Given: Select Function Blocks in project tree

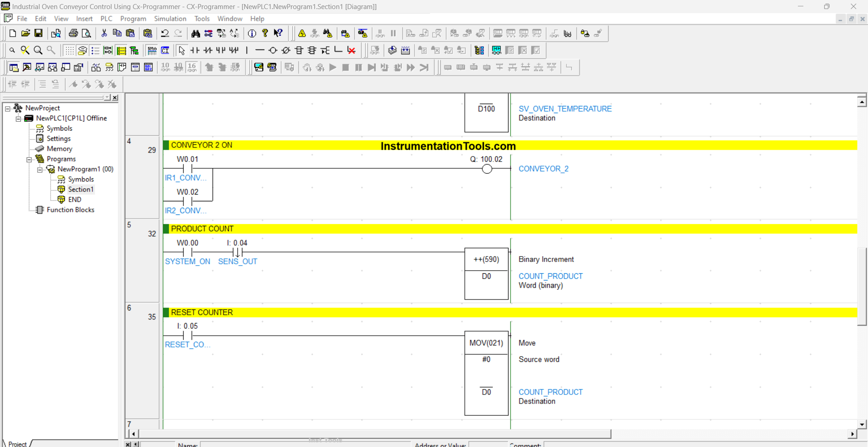Looking at the screenshot, I should coord(70,210).
